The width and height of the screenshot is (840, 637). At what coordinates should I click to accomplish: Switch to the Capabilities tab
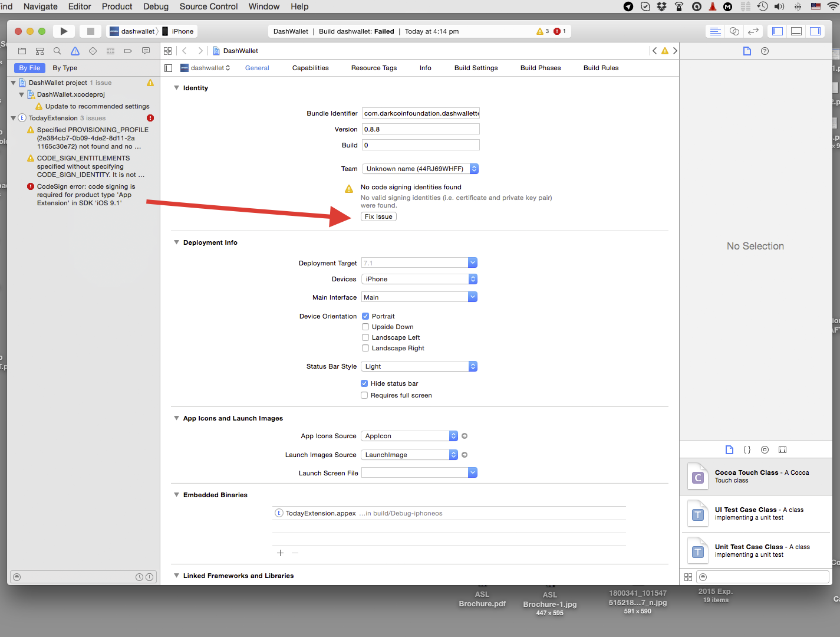click(x=311, y=68)
